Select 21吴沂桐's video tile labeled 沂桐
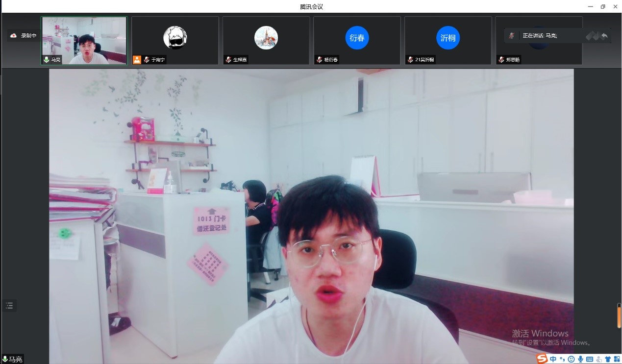The height and width of the screenshot is (364, 622). [448, 39]
